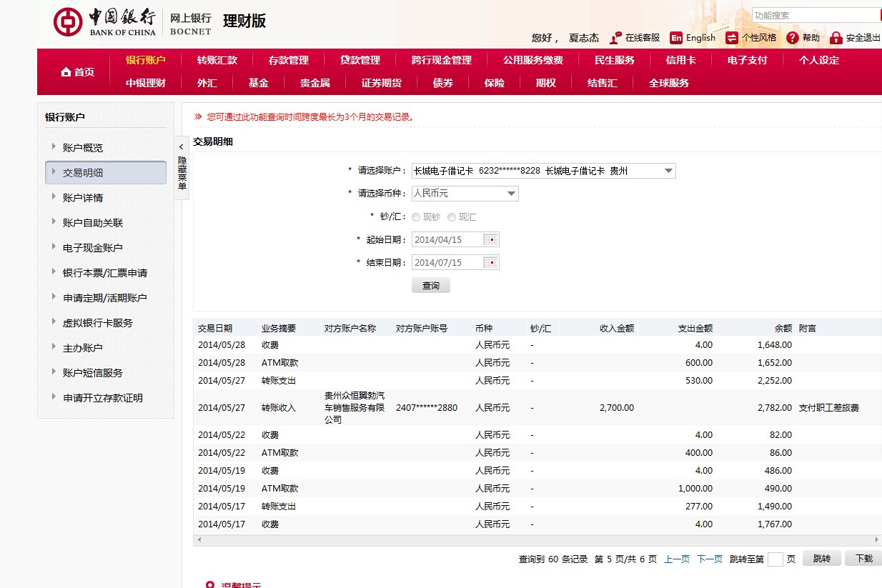Click the 查询 query button
Viewport: 882px width, 588px height.
pos(430,286)
